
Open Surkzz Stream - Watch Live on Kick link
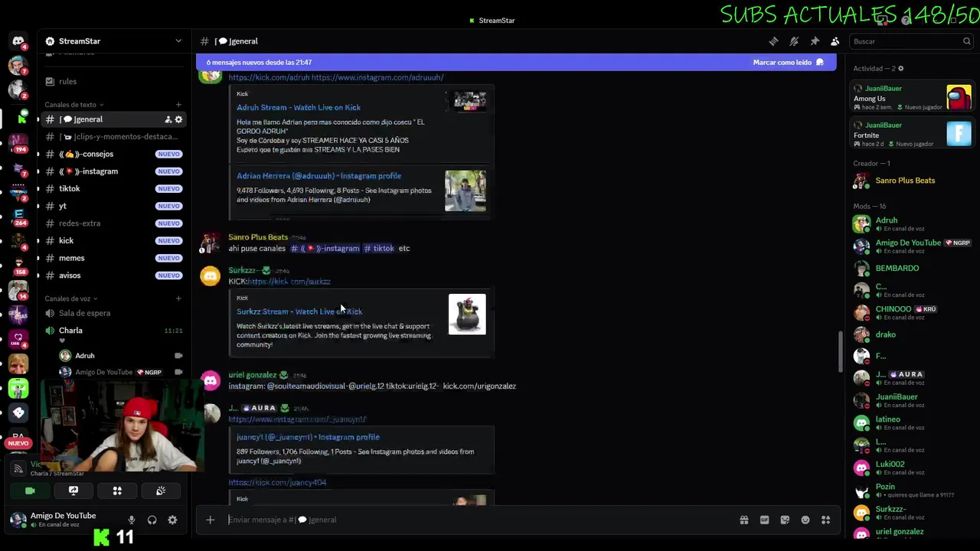click(x=299, y=311)
